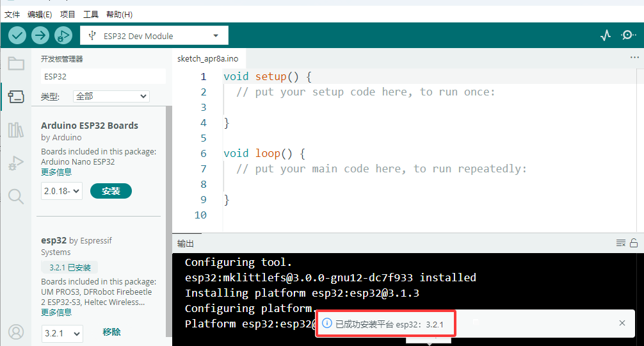Click line number 1 in gutter
Viewport: 644px width, 346px height.
click(x=204, y=77)
